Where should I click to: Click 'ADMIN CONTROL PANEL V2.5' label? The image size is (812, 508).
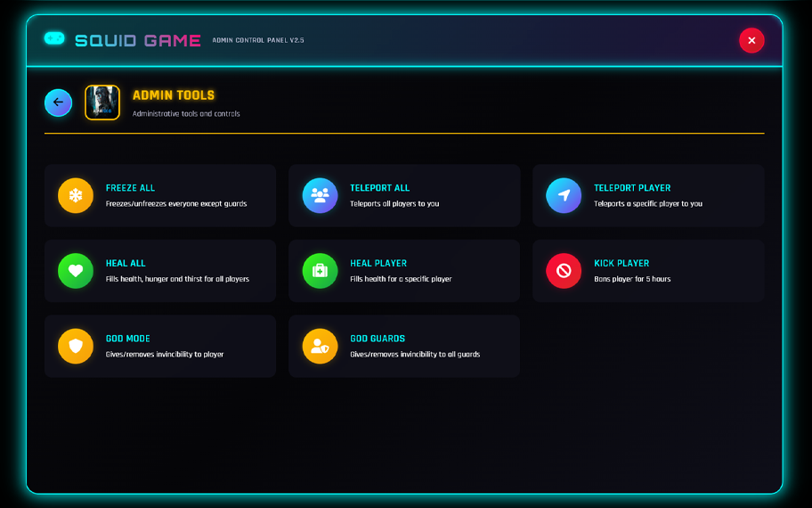258,40
